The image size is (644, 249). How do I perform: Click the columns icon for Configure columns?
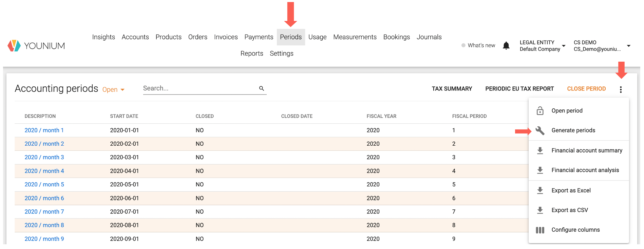click(x=540, y=230)
